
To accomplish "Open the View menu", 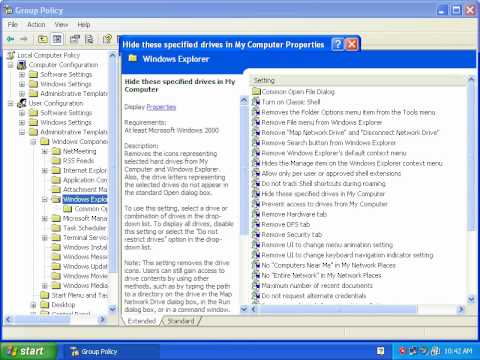I will point(61,25).
